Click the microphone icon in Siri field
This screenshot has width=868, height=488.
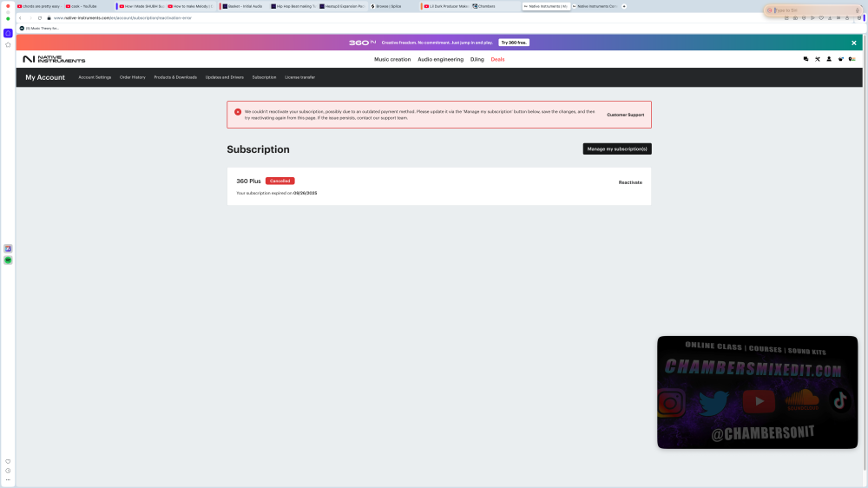pyautogui.click(x=857, y=10)
